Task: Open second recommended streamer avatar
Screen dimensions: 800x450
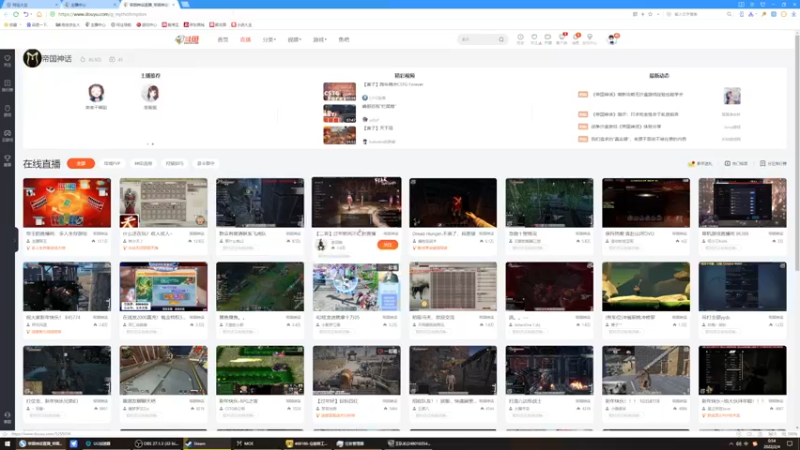Action: coord(150,93)
